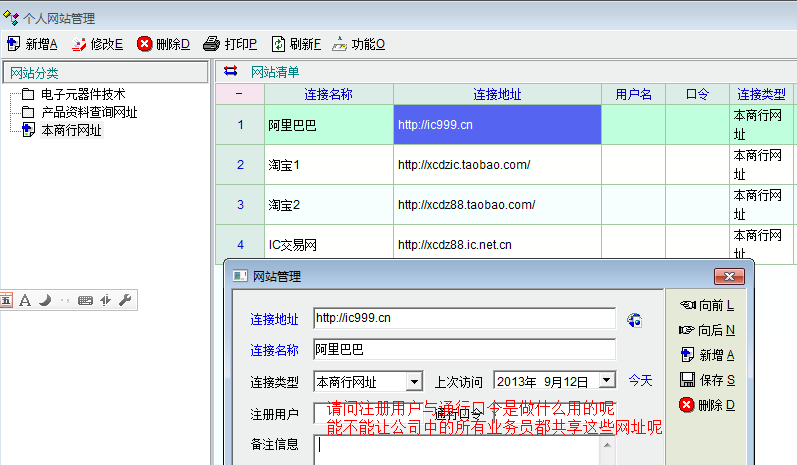Click the globe icon beside 连接地址 field
The width and height of the screenshot is (797, 465).
point(634,320)
